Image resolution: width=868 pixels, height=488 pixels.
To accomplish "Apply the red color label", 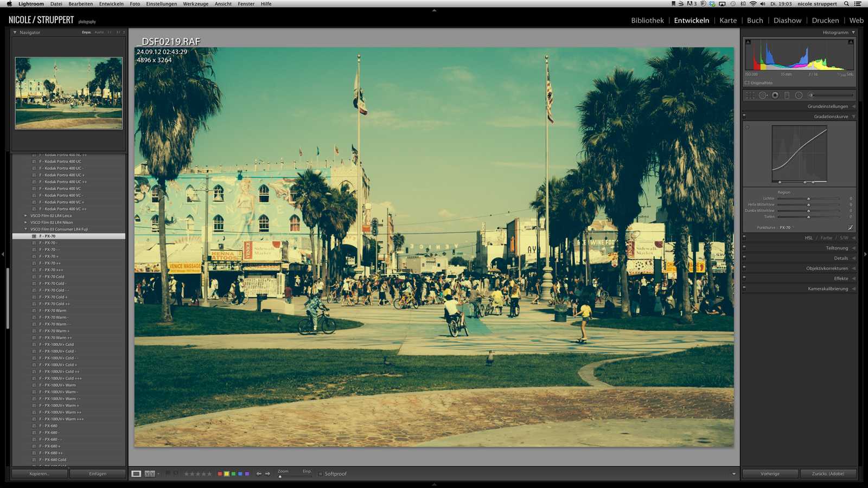I will point(220,474).
